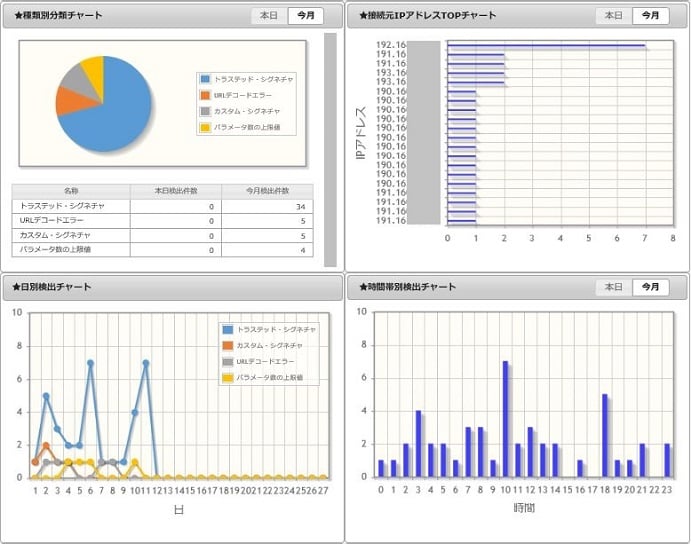This screenshot has width=691, height=544.
Task: Click the 名称 table column header
Action: coord(71,191)
